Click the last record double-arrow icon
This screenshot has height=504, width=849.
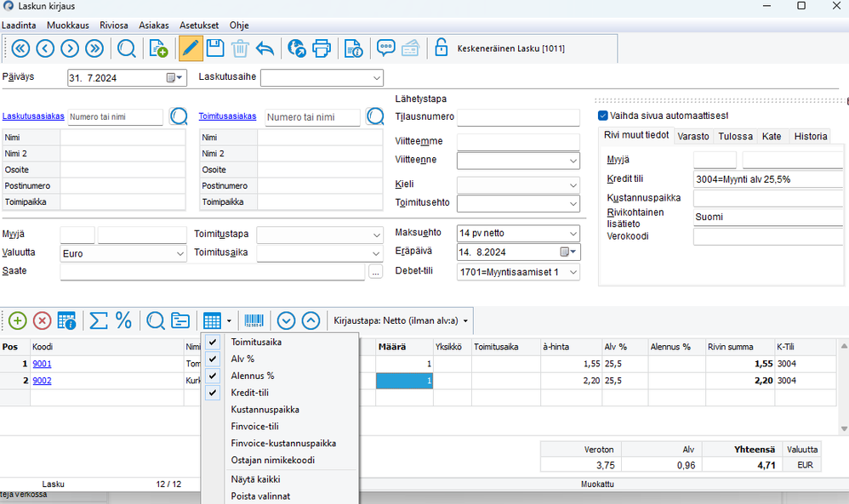tap(94, 48)
